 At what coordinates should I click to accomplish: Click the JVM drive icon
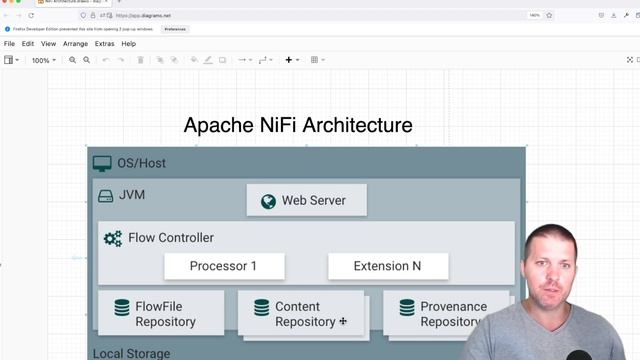[x=105, y=196]
